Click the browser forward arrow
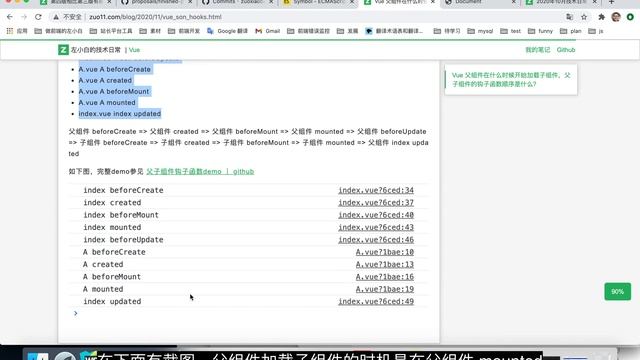 [24, 17]
